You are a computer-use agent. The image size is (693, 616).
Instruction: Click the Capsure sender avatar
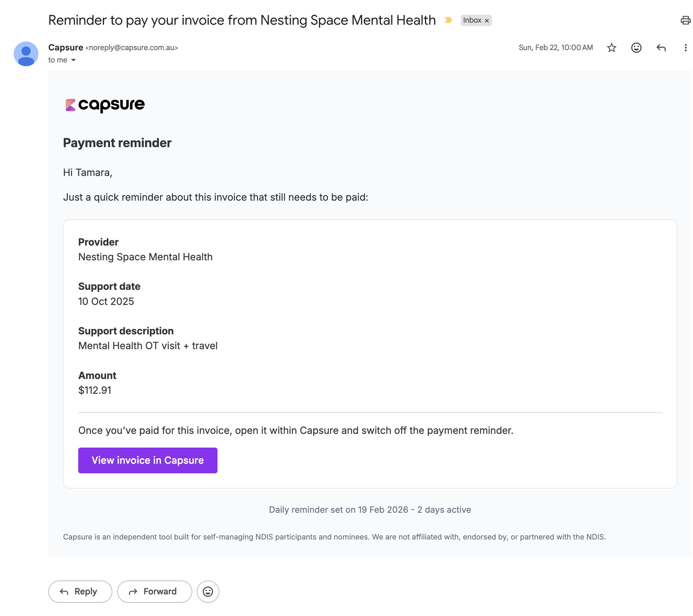coord(26,54)
